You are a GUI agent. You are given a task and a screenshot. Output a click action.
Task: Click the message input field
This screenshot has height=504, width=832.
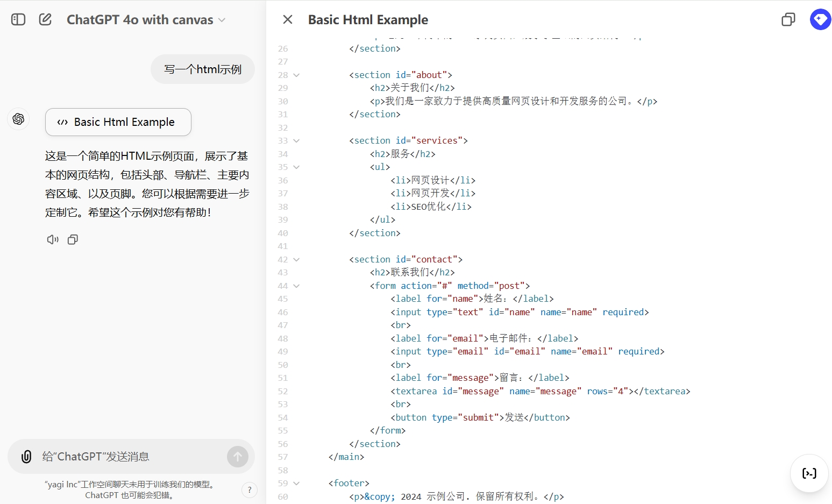(x=132, y=457)
